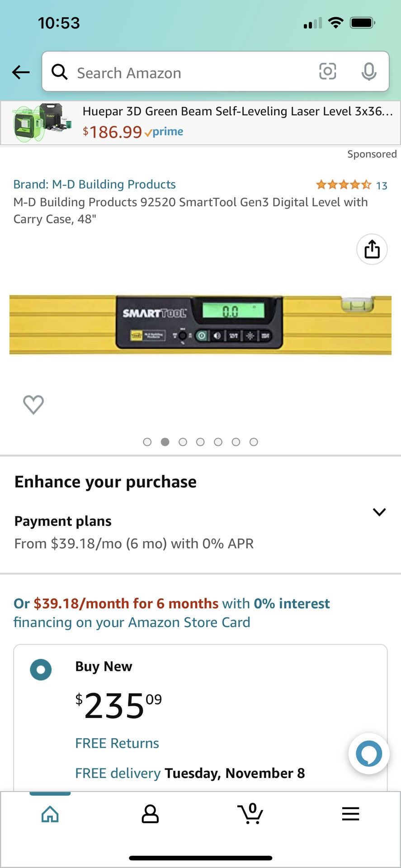Open the Alexa assistant bubble

coord(368,754)
